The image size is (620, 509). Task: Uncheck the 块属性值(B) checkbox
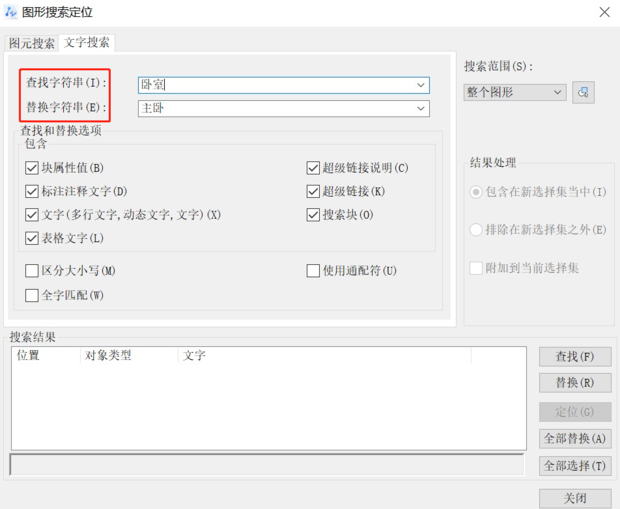click(x=32, y=168)
